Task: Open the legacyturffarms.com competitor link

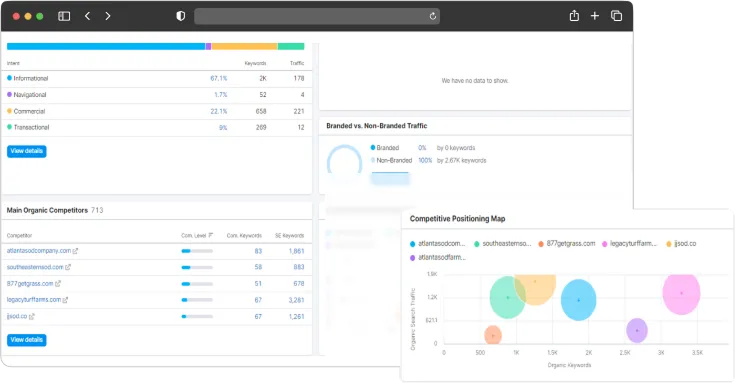Action: (x=34, y=300)
